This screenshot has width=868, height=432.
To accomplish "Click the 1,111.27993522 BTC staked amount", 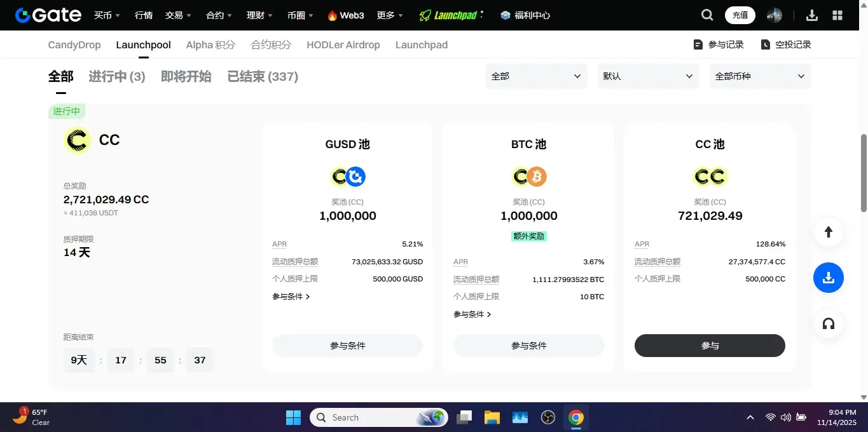I will pyautogui.click(x=568, y=280).
